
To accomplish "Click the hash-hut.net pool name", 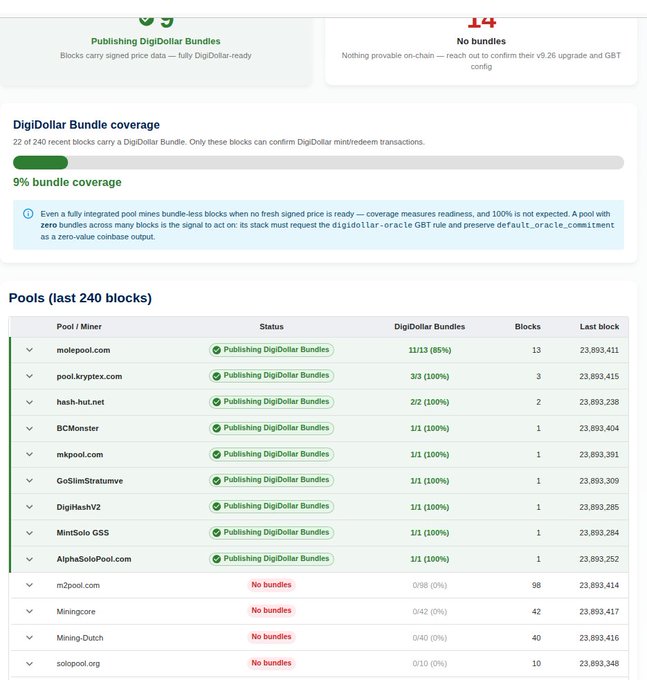I will pos(80,402).
